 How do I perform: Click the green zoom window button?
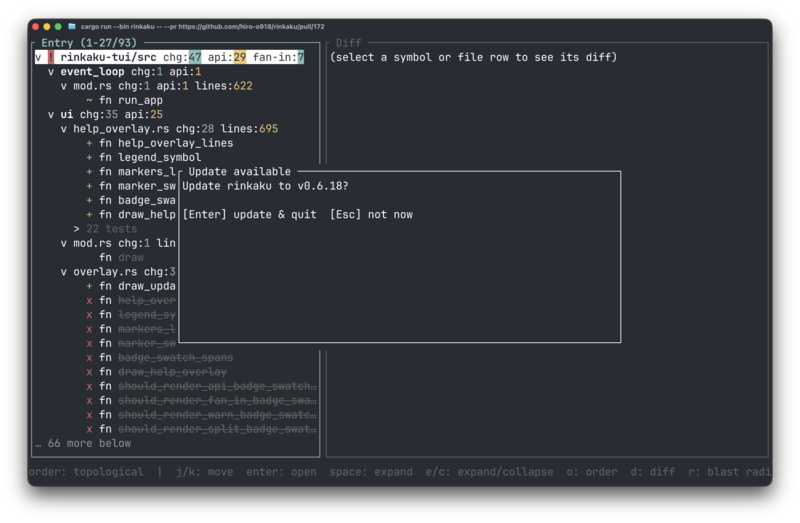point(58,27)
